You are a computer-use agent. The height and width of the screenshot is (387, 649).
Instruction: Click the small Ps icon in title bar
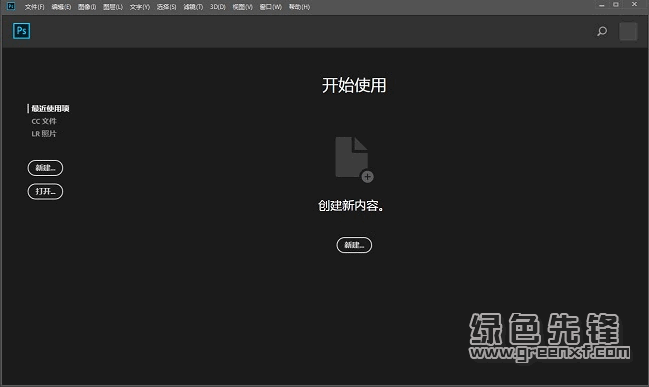coord(11,6)
